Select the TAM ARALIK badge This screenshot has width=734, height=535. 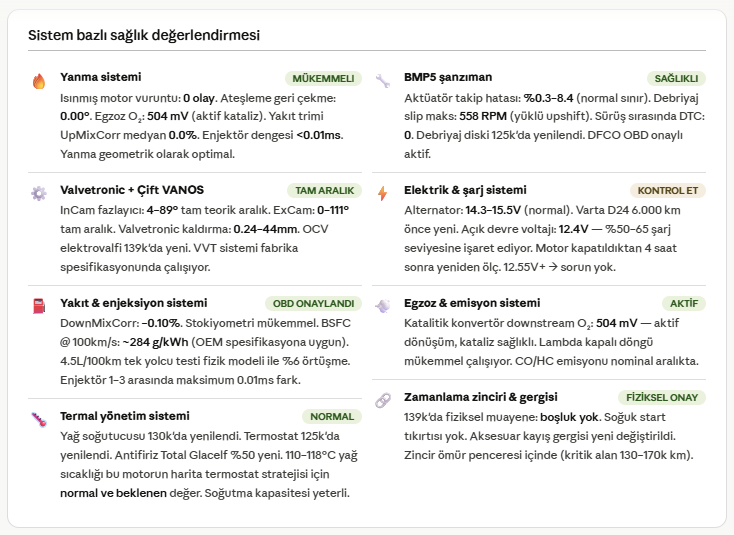(324, 190)
